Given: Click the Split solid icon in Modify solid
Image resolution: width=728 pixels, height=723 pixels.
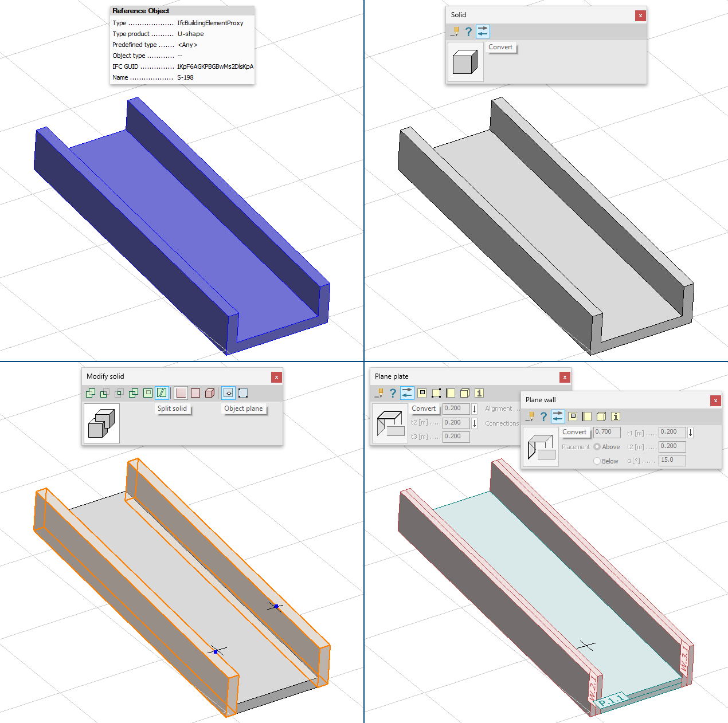Looking at the screenshot, I should click(x=162, y=393).
